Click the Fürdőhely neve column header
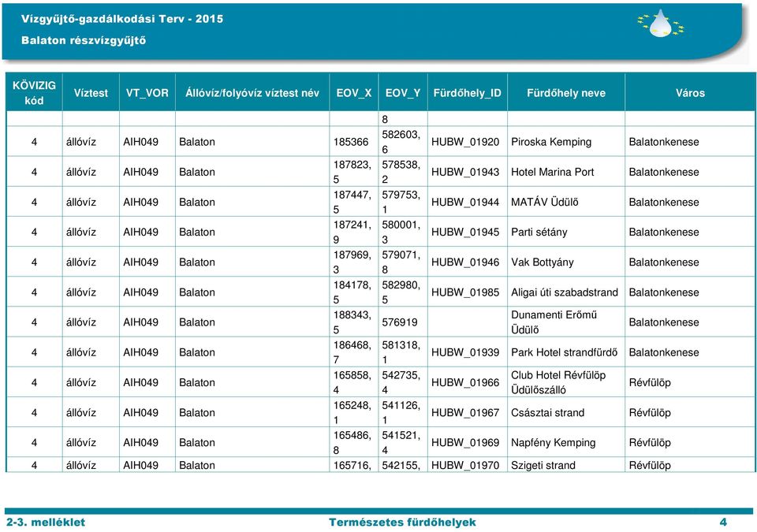 (x=566, y=93)
